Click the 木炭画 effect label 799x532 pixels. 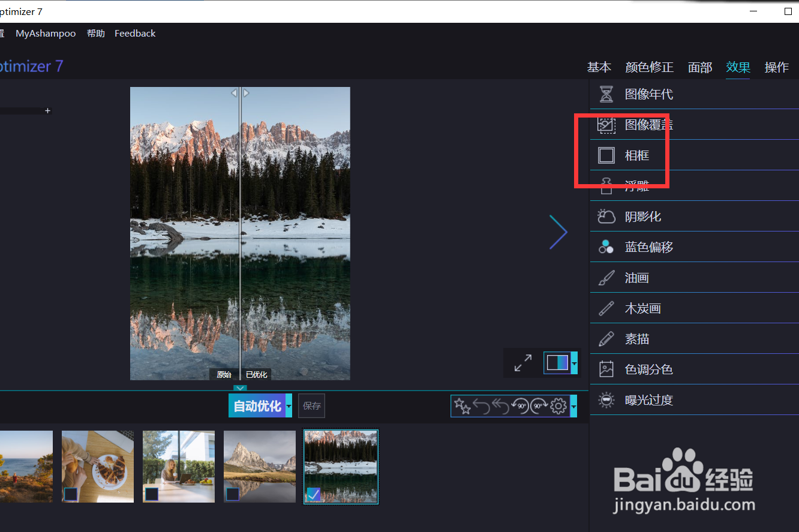pos(643,308)
